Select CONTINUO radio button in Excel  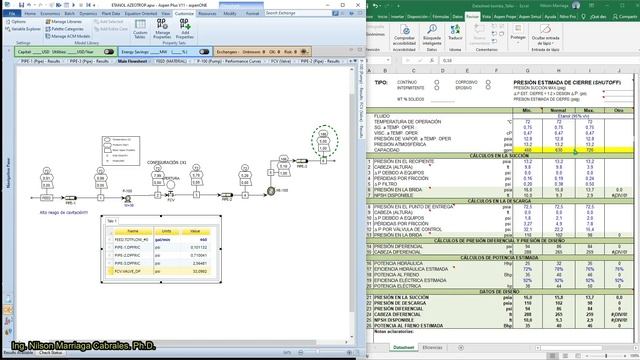(x=437, y=82)
